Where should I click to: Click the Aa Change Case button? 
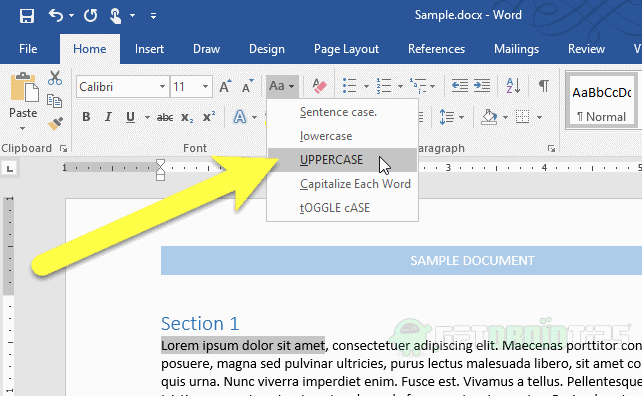pos(282,86)
